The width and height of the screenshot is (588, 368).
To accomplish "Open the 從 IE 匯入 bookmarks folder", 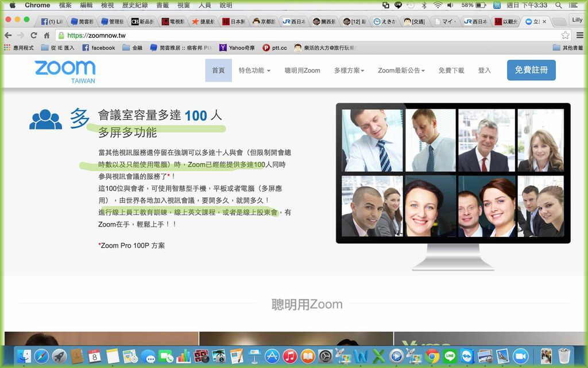I will tap(58, 48).
